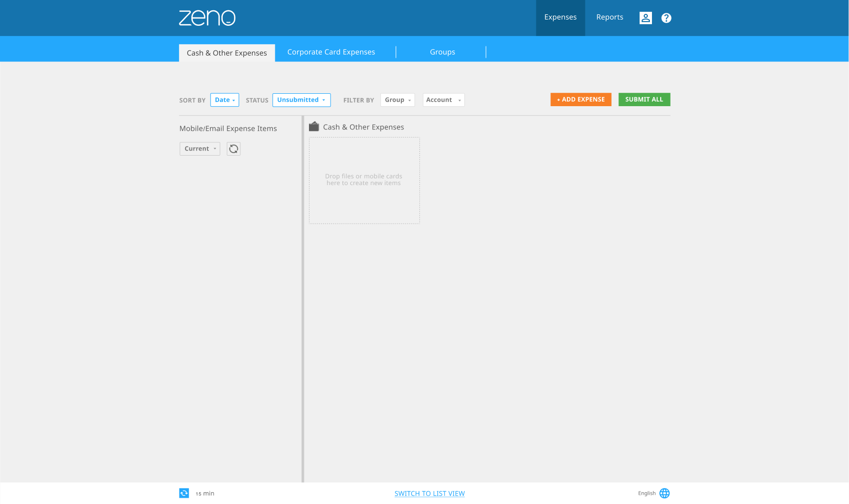Click the globe language icon
This screenshot has width=849, height=504.
tap(664, 493)
